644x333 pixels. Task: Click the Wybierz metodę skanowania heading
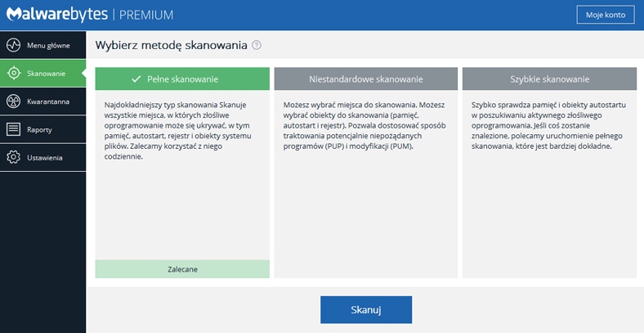172,45
